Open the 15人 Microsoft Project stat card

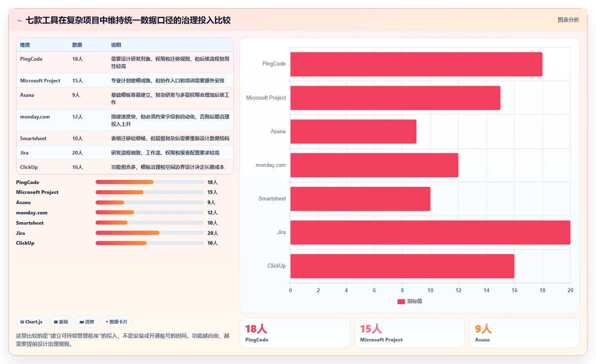tap(410, 333)
